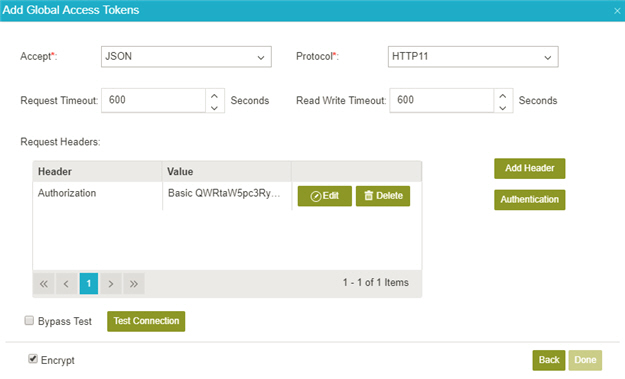Click the Back button
The image size is (625, 379).
pyautogui.click(x=549, y=360)
